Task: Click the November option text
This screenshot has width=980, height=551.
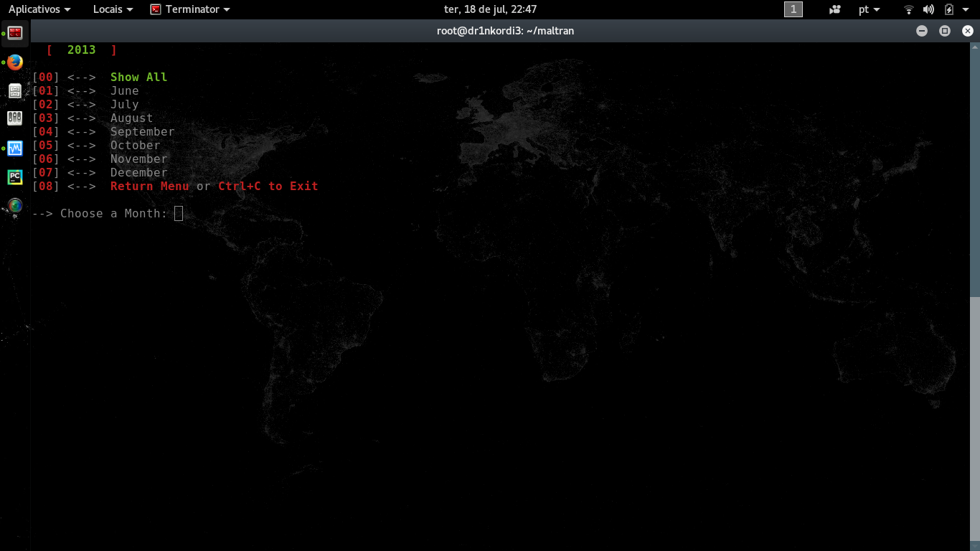Action: tap(138, 159)
